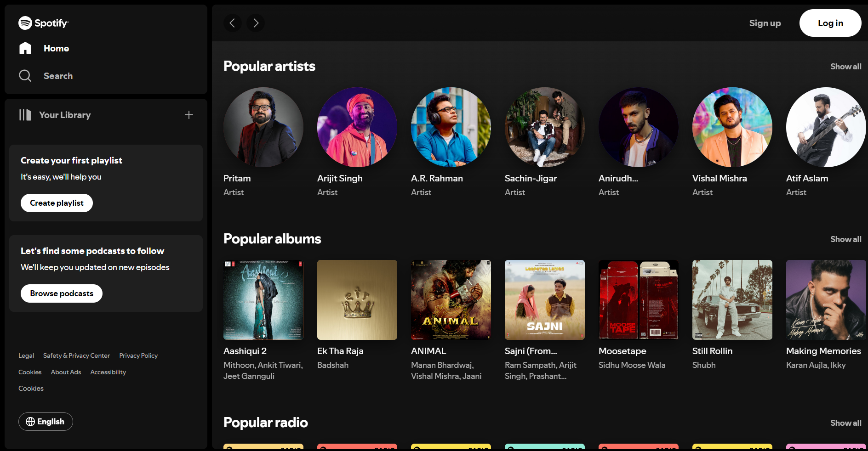
Task: Open A.R. Rahman artist photo
Action: [451, 127]
